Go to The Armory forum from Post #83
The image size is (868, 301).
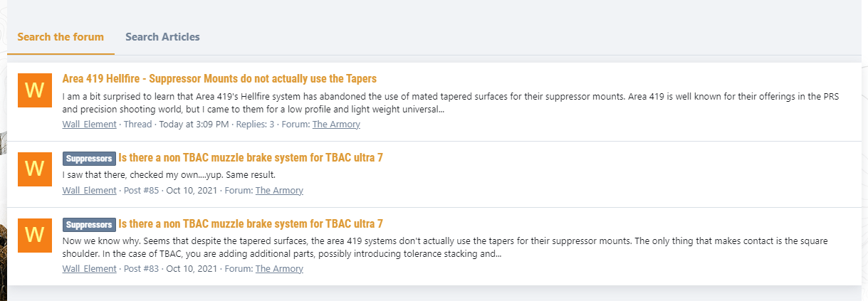[279, 269]
